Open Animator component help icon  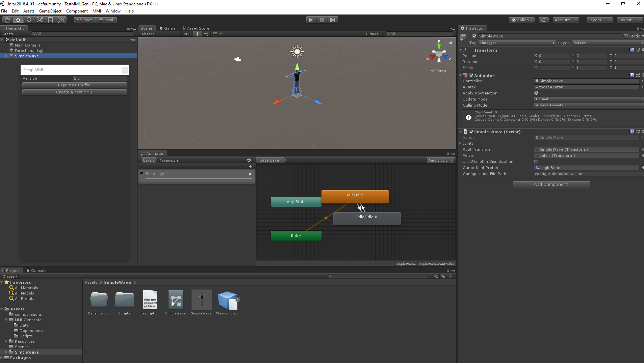click(x=632, y=75)
